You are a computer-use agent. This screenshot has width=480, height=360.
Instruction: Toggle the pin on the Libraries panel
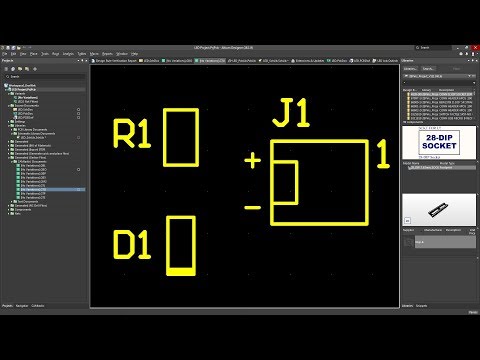[472, 61]
